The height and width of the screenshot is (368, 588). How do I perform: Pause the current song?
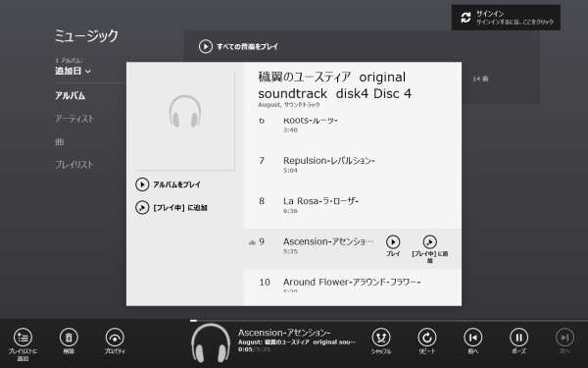coord(519,338)
